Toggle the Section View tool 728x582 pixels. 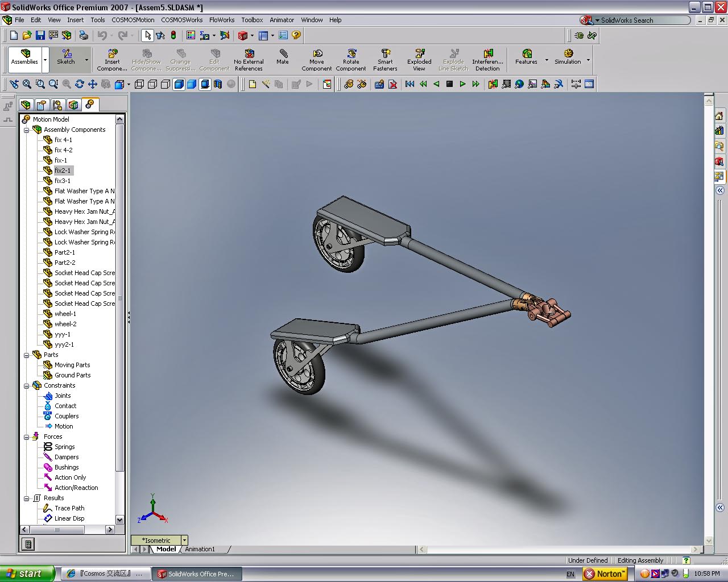pyautogui.click(x=218, y=84)
